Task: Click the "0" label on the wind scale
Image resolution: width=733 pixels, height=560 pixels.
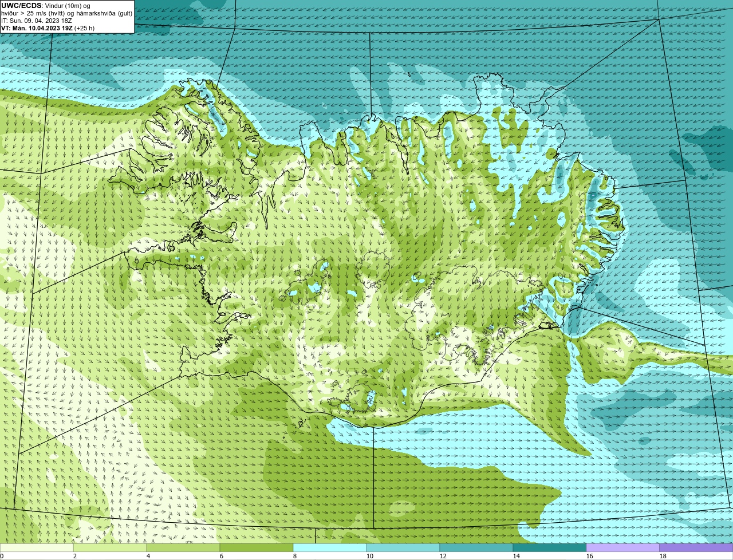Action: 2,556
